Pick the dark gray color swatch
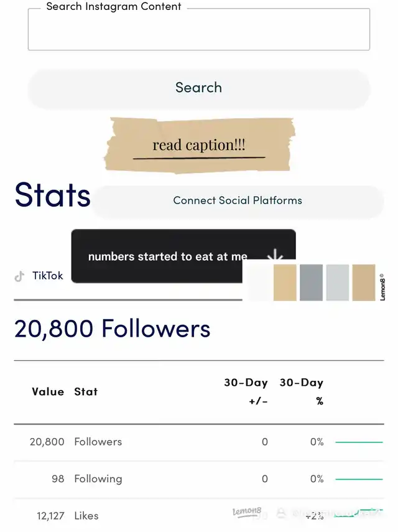The width and height of the screenshot is (398, 532). point(311,282)
